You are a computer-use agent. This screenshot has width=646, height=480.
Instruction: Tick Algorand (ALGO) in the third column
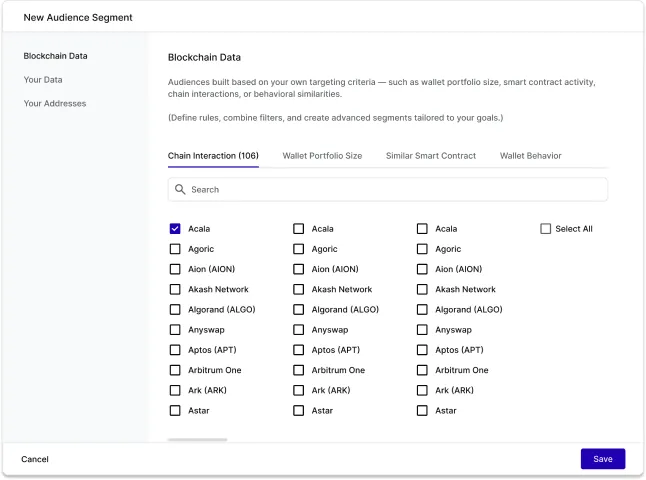tap(422, 309)
